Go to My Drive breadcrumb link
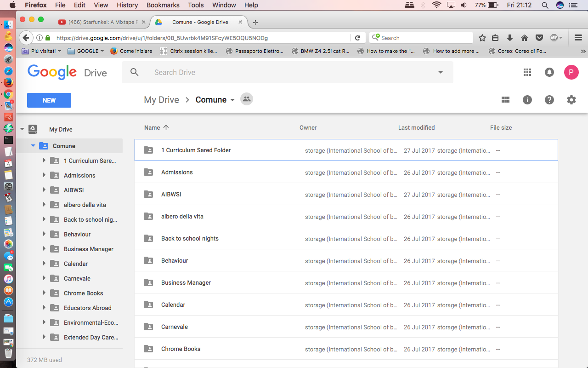This screenshot has height=368, width=588. click(x=161, y=100)
